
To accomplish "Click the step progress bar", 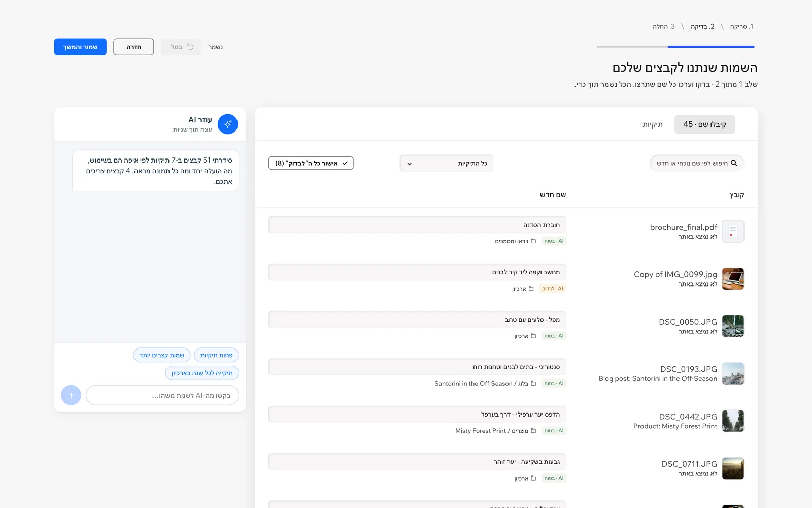I will [x=675, y=47].
